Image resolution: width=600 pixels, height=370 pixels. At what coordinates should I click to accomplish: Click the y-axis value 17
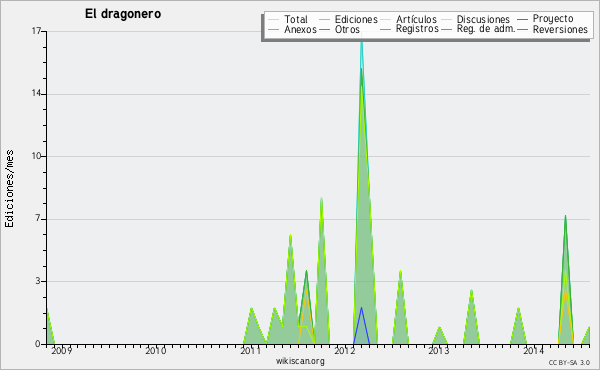click(x=36, y=31)
